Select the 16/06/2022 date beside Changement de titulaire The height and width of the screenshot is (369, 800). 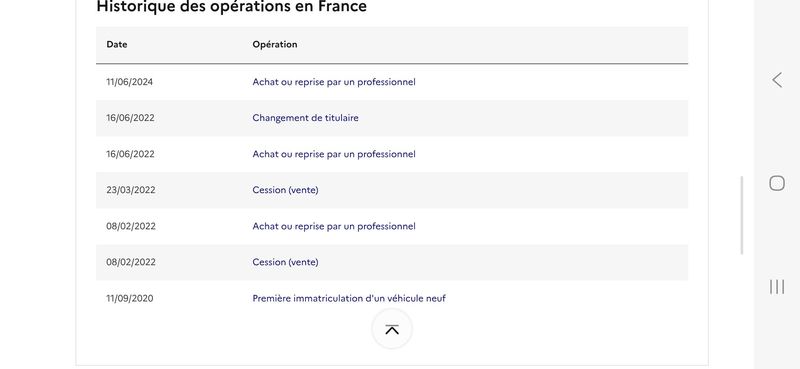coord(130,118)
